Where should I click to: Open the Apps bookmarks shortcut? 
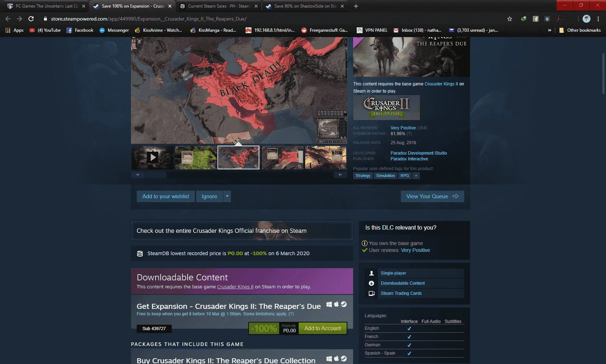pyautogui.click(x=14, y=30)
